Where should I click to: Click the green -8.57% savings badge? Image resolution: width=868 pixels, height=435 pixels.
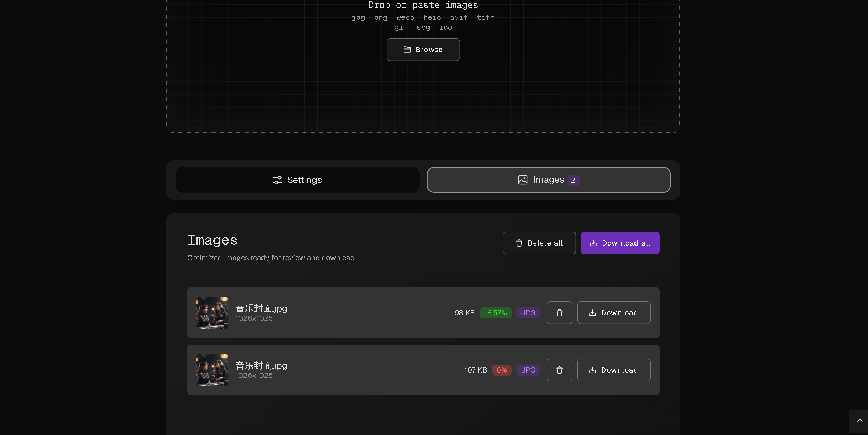coord(495,313)
